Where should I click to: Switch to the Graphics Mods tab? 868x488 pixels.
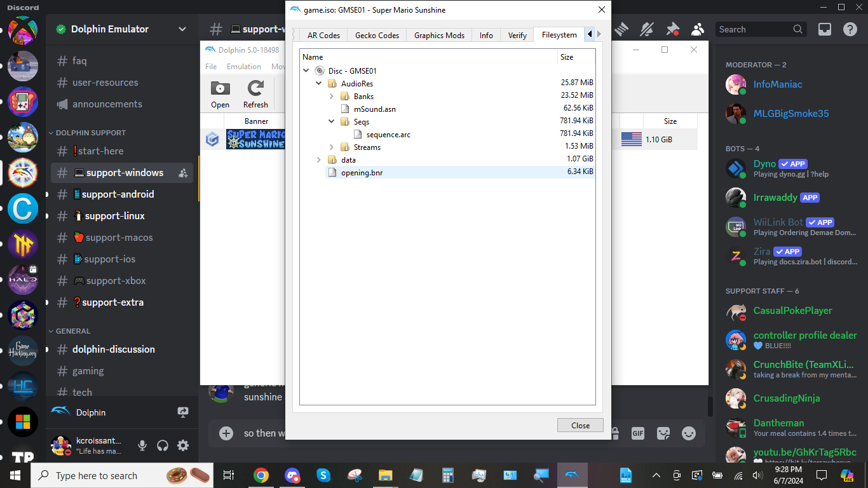439,36
